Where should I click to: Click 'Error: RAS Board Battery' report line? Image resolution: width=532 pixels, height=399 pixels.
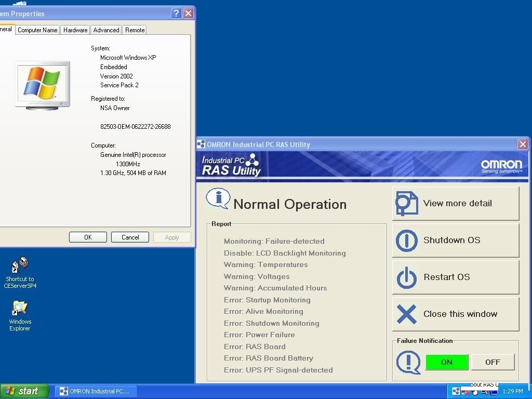click(269, 358)
